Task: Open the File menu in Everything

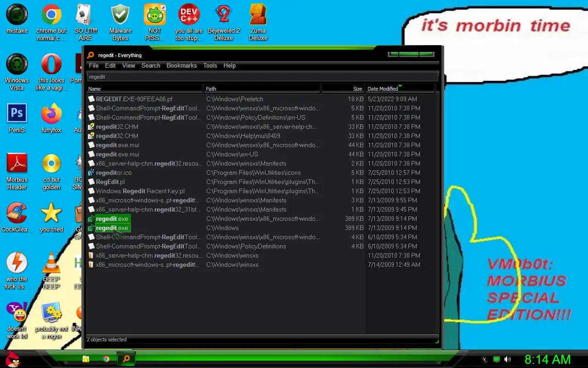Action: coord(94,65)
